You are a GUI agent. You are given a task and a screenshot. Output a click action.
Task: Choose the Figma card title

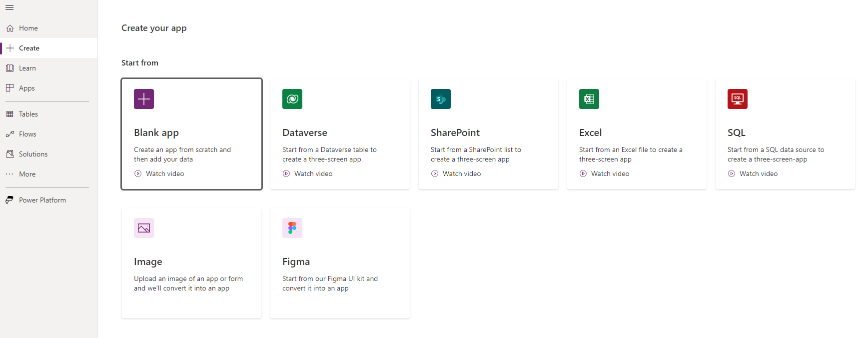(296, 262)
